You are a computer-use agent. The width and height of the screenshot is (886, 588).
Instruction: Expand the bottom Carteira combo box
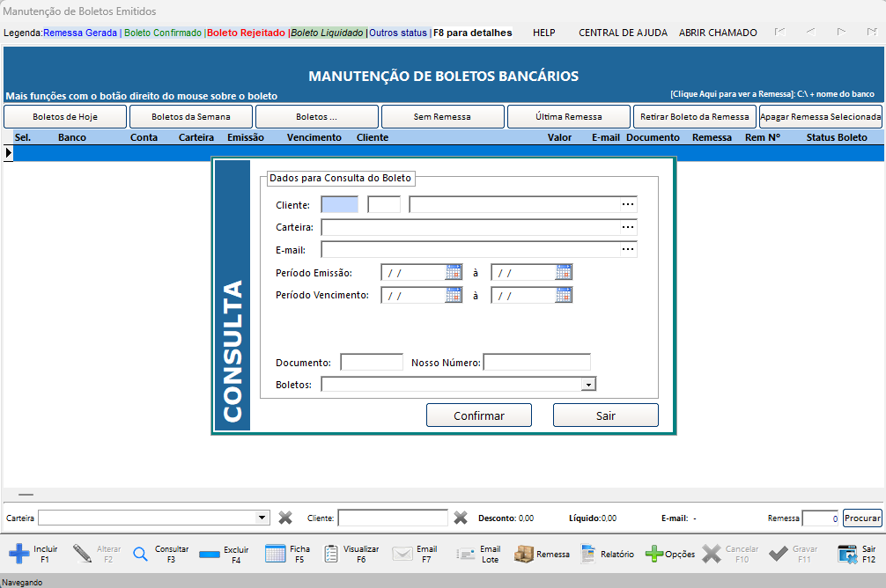262,518
